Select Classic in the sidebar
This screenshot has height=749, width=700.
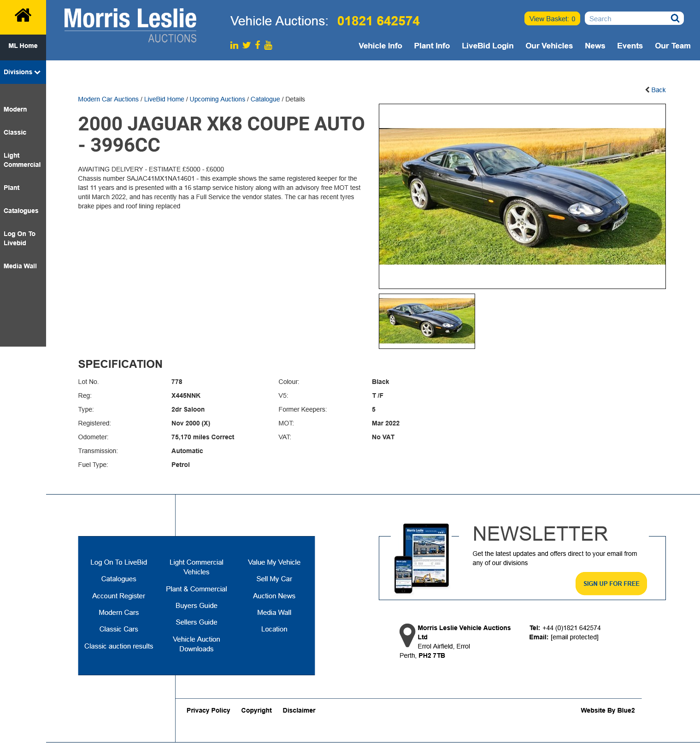click(15, 132)
